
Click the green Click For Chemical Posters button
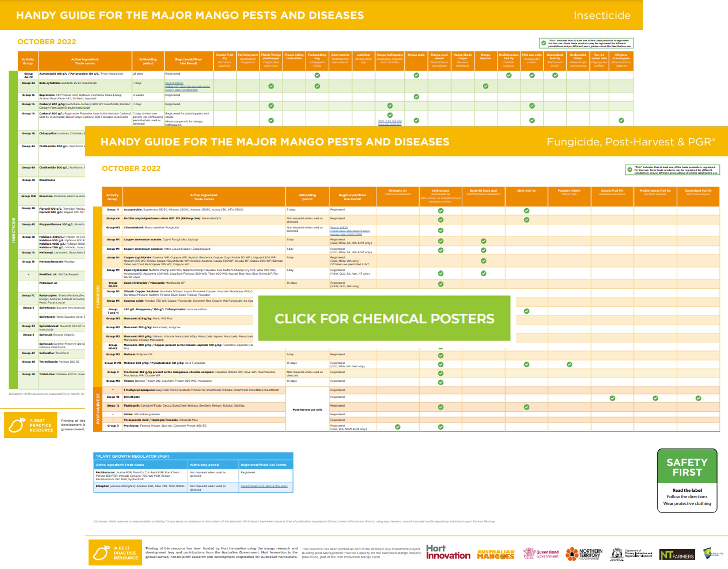click(x=384, y=318)
